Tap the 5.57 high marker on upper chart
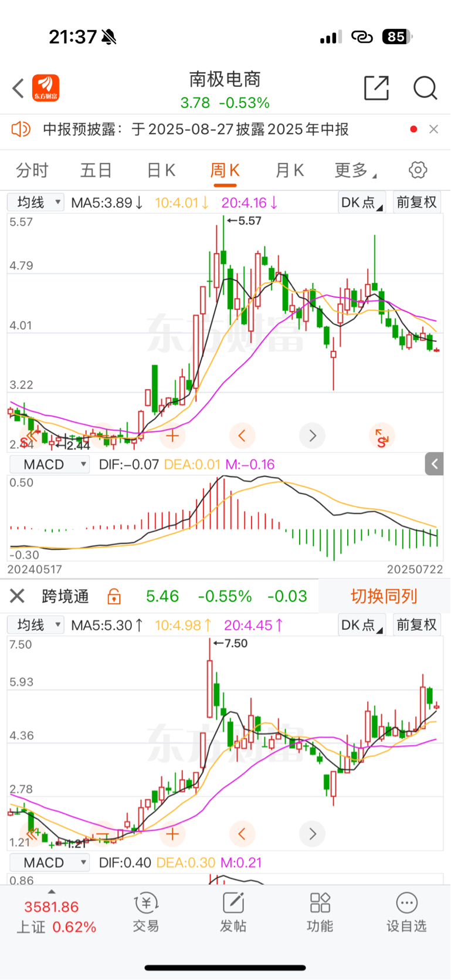451x980 pixels. tap(244, 221)
